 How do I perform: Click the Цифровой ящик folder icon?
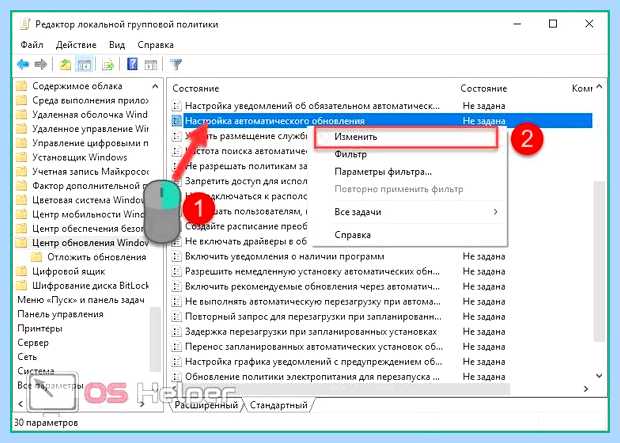(21, 271)
